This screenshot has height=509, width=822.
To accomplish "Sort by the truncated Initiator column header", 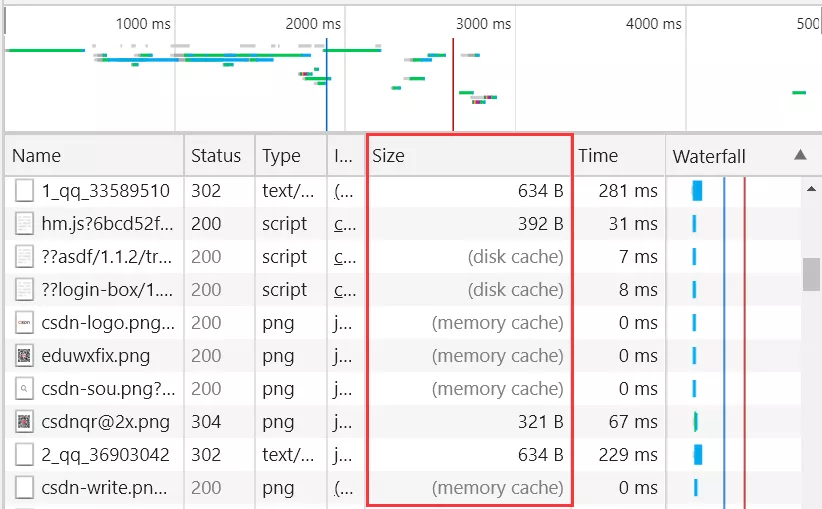I will 346,156.
